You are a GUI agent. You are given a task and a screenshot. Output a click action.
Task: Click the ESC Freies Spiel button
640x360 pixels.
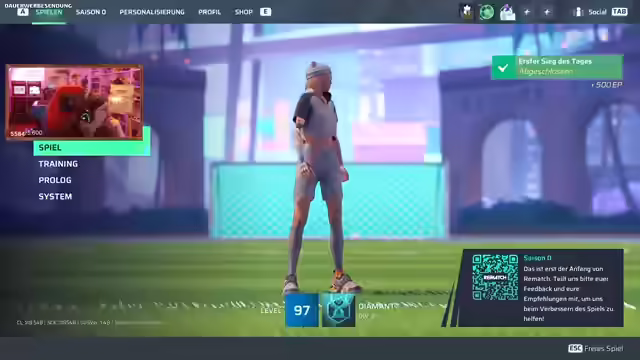coord(596,348)
